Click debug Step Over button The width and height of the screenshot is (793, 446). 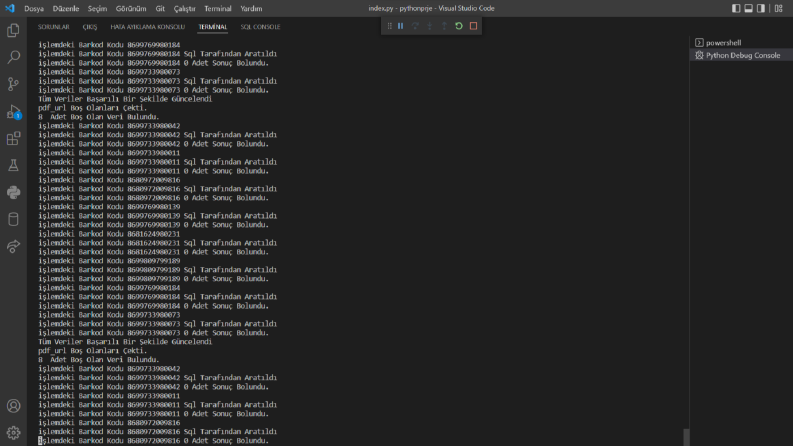(x=415, y=26)
